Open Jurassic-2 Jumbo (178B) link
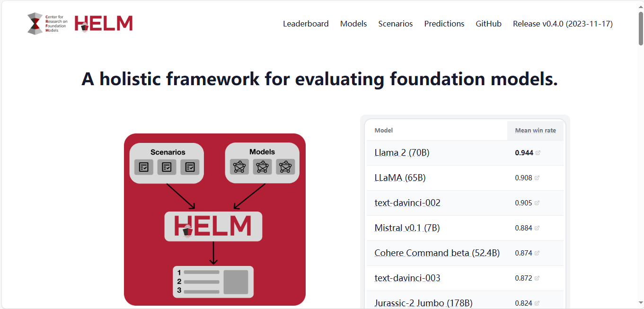Image resolution: width=644 pixels, height=309 pixels. 423,303
